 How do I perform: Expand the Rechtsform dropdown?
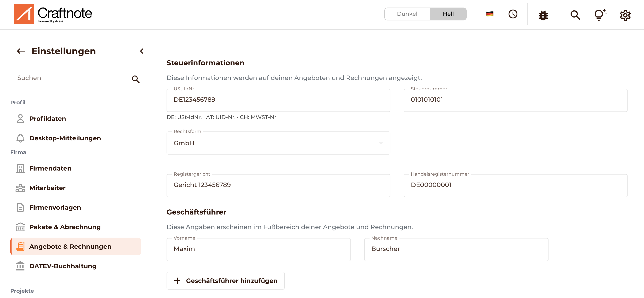pyautogui.click(x=278, y=143)
